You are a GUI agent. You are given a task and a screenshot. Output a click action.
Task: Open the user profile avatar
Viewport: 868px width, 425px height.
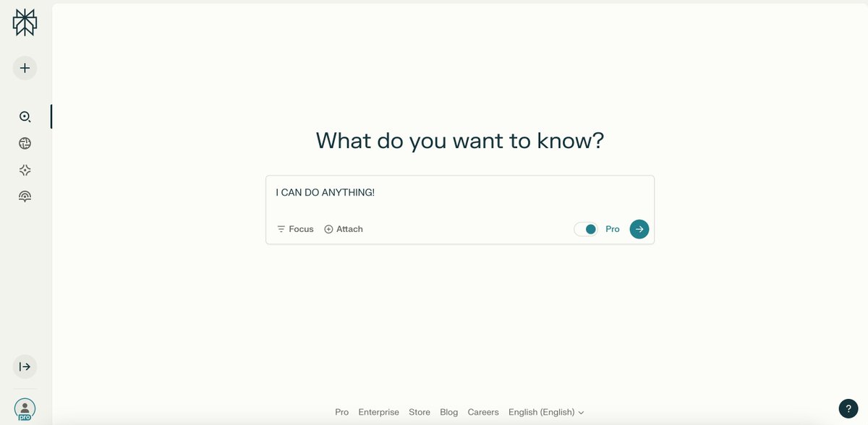pyautogui.click(x=25, y=410)
